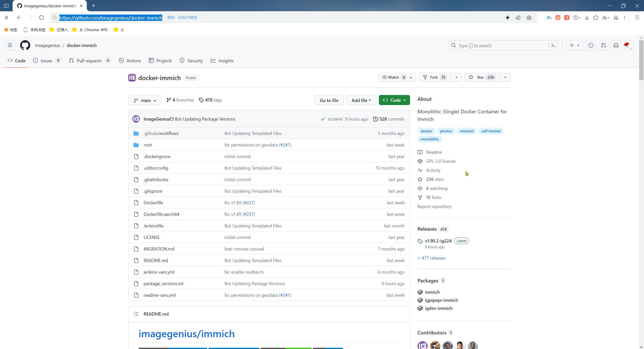
Task: Fork the repository
Action: pyautogui.click(x=435, y=77)
